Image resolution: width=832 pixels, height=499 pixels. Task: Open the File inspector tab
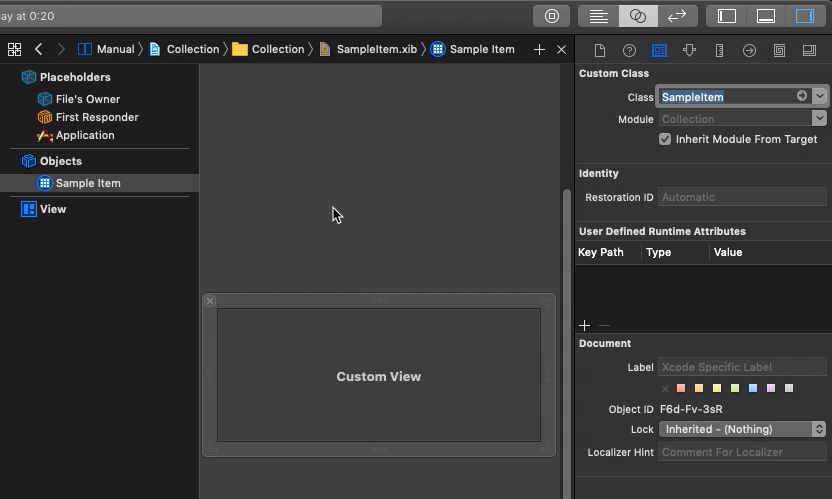[x=600, y=50]
